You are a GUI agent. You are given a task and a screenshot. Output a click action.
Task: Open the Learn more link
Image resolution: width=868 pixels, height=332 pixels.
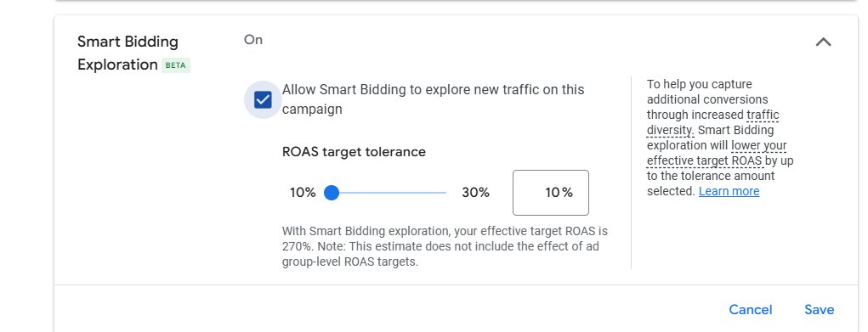pos(729,191)
